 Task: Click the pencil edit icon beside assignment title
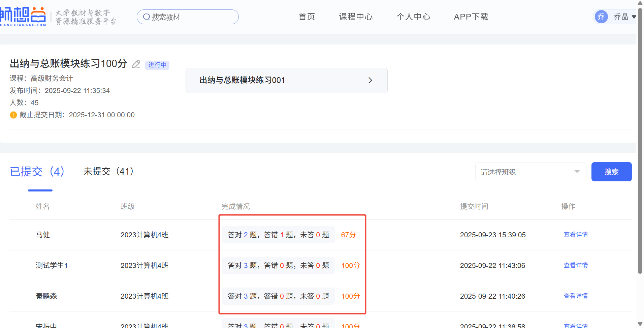(x=136, y=64)
